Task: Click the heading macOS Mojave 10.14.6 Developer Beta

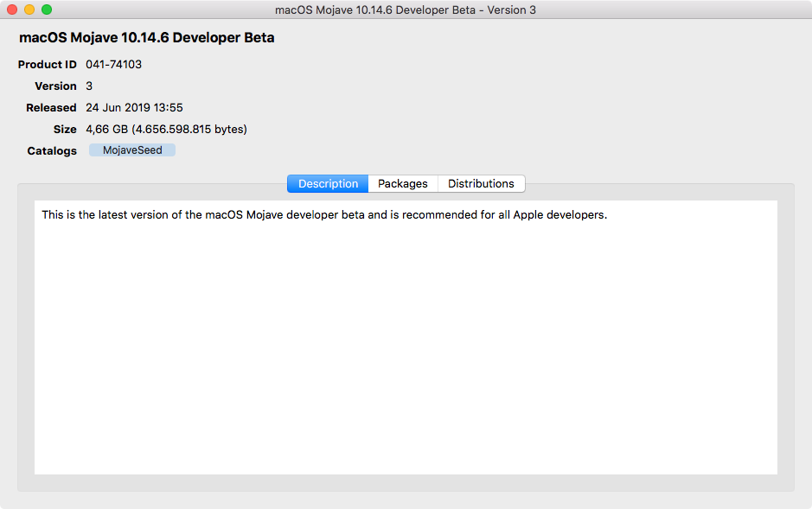Action: click(146, 38)
